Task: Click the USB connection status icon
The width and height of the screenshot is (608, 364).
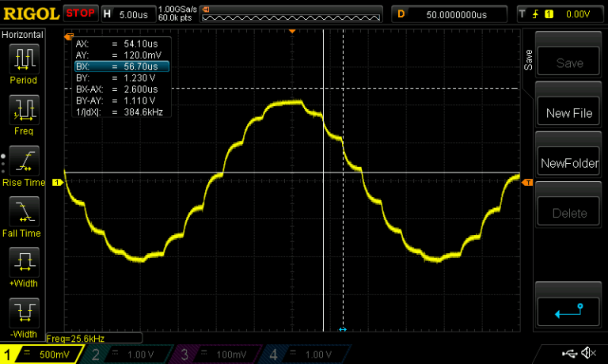Action: 569,353
